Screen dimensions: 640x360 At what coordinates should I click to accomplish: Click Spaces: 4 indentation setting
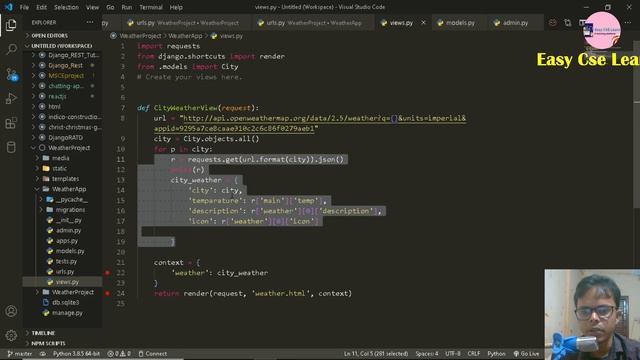[x=427, y=354]
